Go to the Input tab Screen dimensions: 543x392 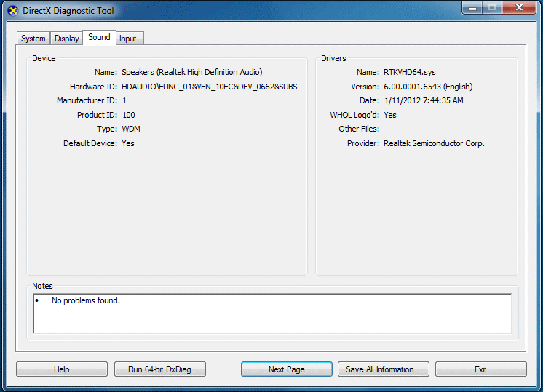(x=128, y=38)
